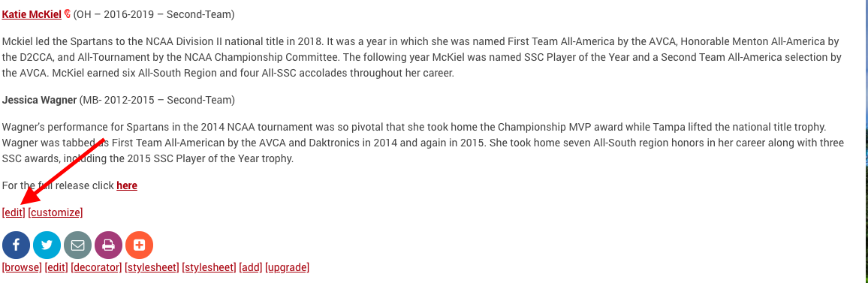Choose the [add] link
This screenshot has width=868, height=283.
pyautogui.click(x=251, y=267)
